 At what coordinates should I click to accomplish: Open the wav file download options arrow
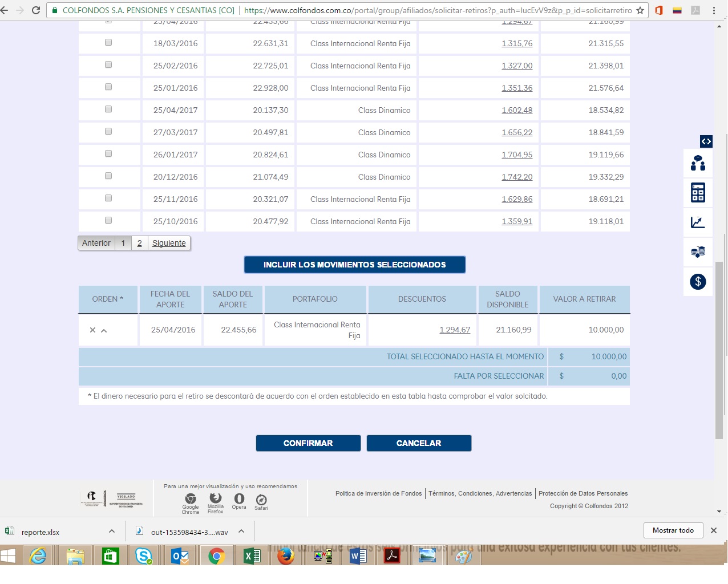pos(241,531)
